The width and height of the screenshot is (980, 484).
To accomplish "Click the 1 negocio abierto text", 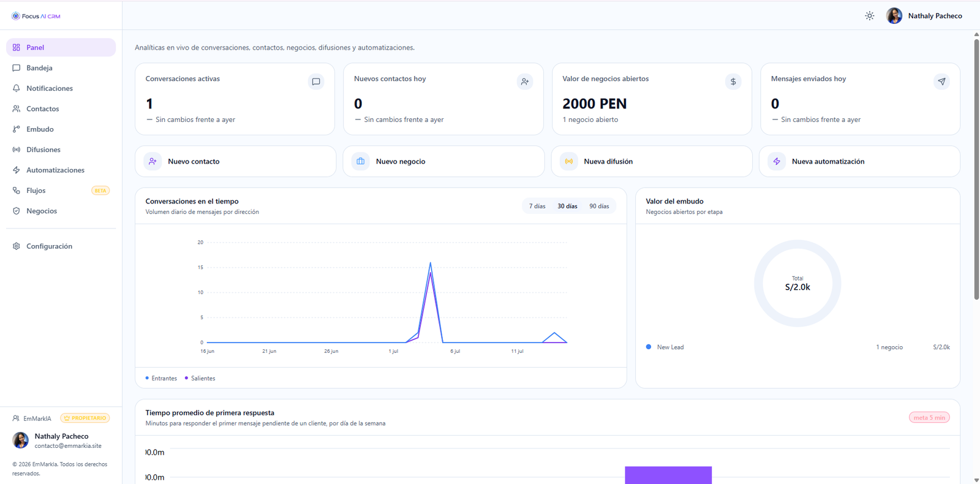I will tap(590, 119).
